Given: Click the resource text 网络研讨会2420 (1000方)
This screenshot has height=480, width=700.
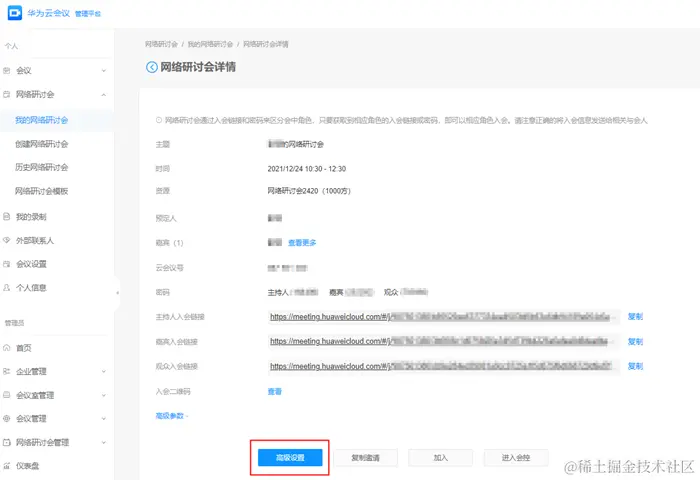Looking at the screenshot, I should click(x=309, y=191).
